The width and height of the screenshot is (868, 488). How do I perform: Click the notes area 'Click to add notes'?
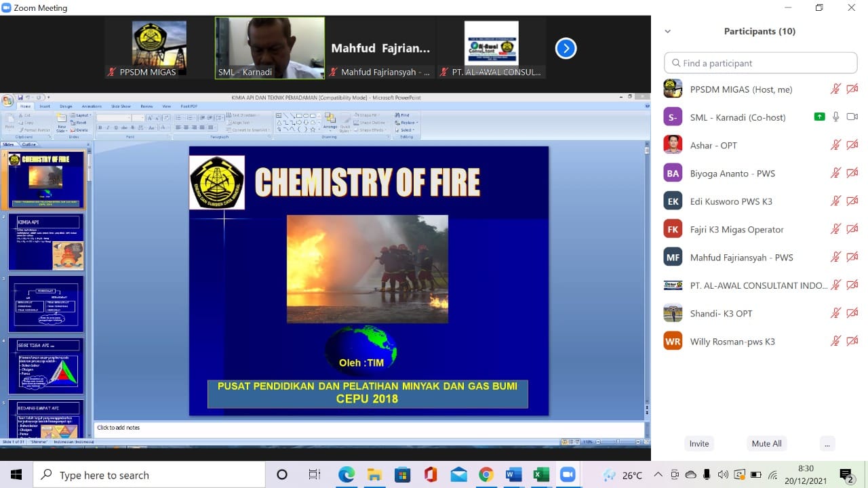370,428
